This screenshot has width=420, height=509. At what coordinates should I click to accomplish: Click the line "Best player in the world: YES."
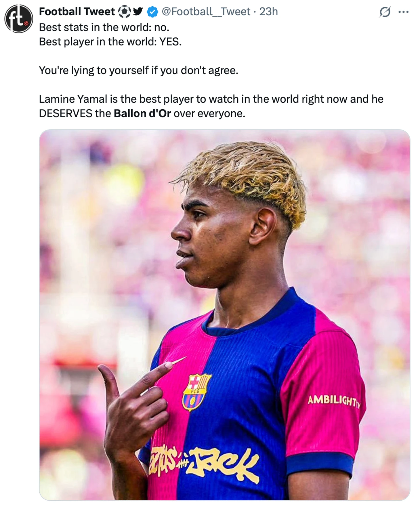[x=110, y=42]
